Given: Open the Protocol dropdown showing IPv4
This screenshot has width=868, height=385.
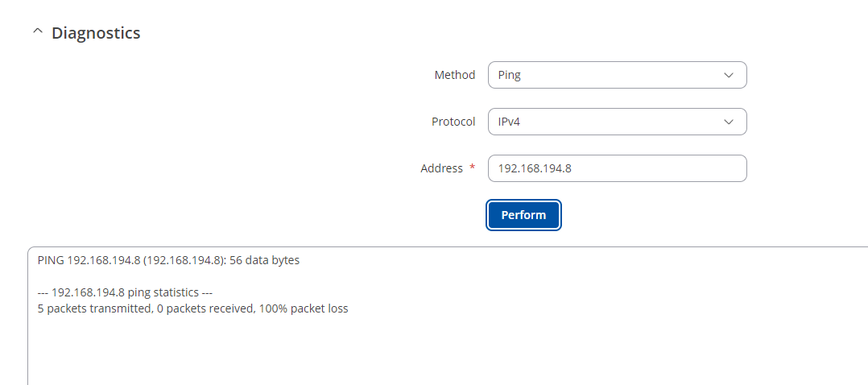Looking at the screenshot, I should pyautogui.click(x=618, y=122).
